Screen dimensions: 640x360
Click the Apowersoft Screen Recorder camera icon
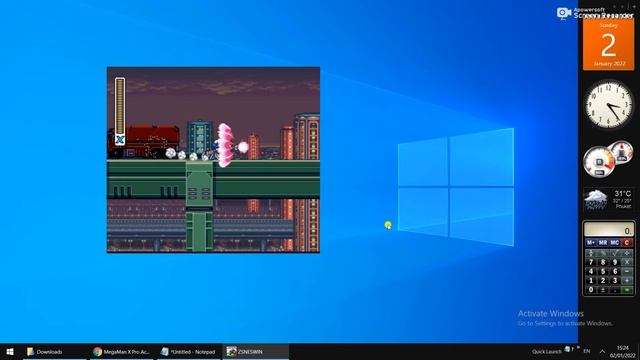click(x=564, y=13)
